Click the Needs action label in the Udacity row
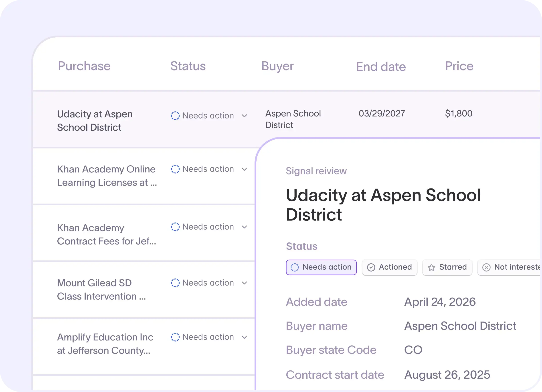Screen dimensions: 542x392 (208, 116)
